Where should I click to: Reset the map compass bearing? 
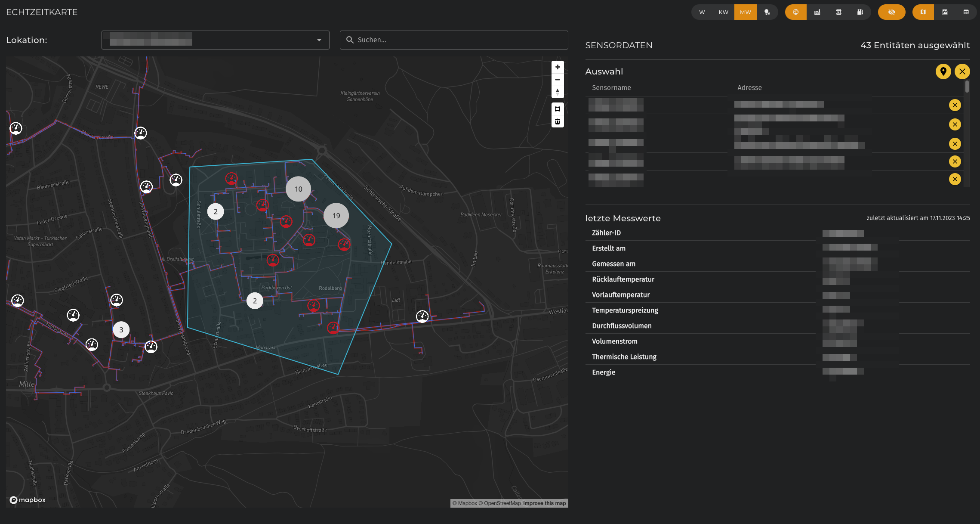pos(558,92)
